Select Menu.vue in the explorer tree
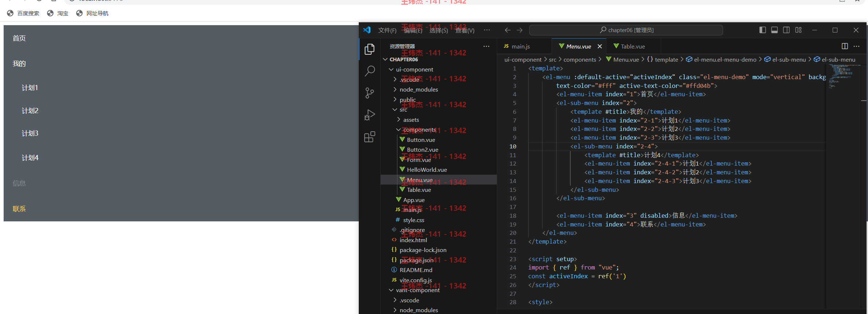This screenshot has height=314, width=868. tap(439, 180)
